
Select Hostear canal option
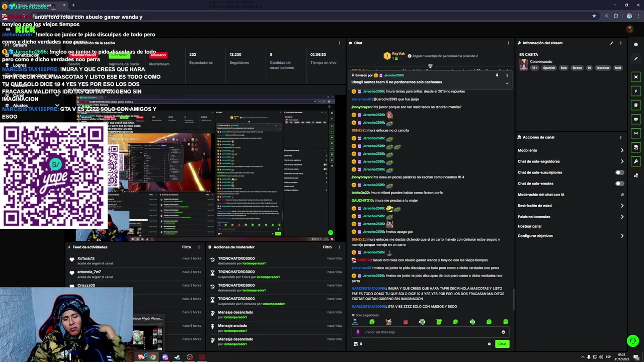pos(530,226)
